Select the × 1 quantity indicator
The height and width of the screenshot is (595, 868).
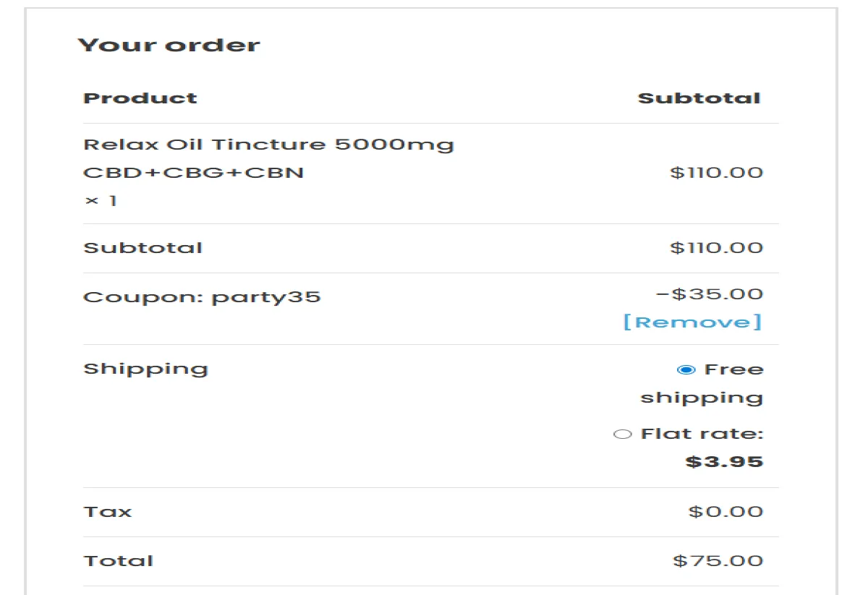pyautogui.click(x=101, y=200)
